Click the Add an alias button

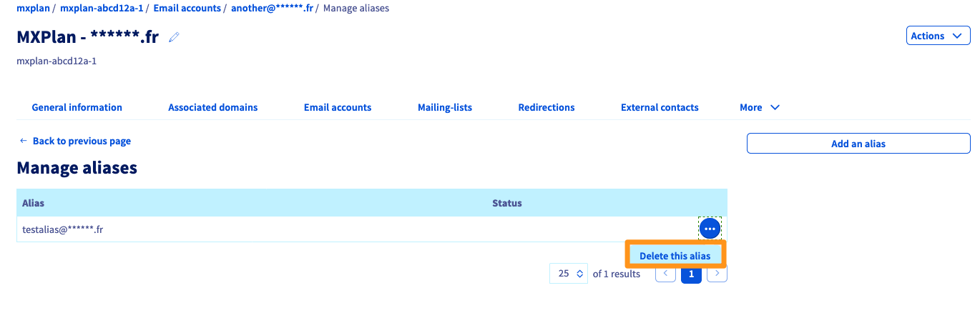tap(858, 144)
